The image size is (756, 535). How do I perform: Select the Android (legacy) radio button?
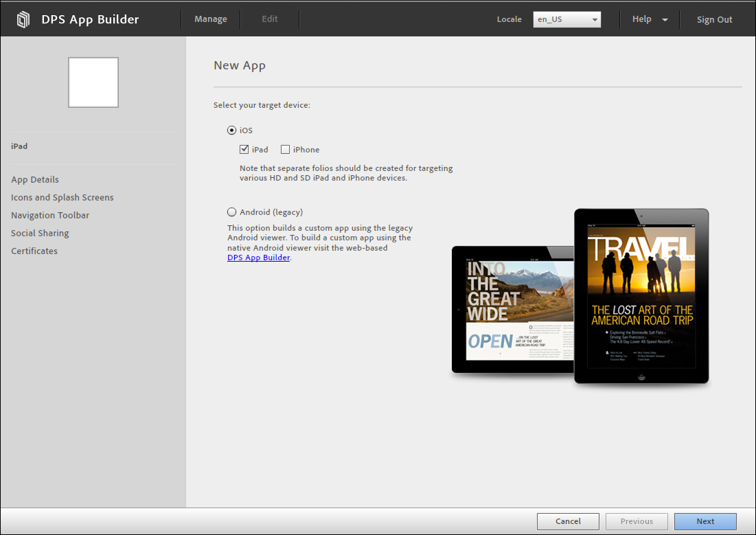(231, 212)
